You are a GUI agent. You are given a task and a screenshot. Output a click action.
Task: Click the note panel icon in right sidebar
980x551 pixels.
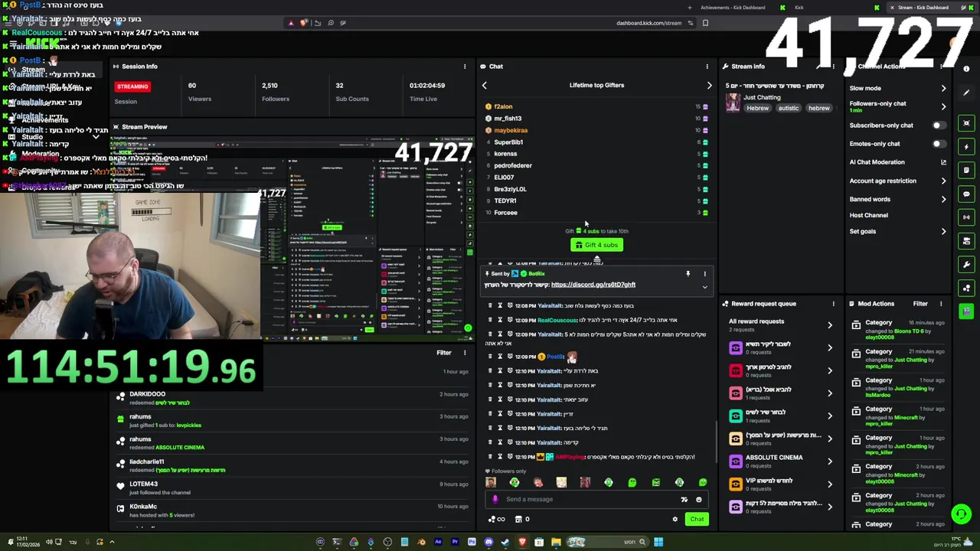(x=966, y=170)
